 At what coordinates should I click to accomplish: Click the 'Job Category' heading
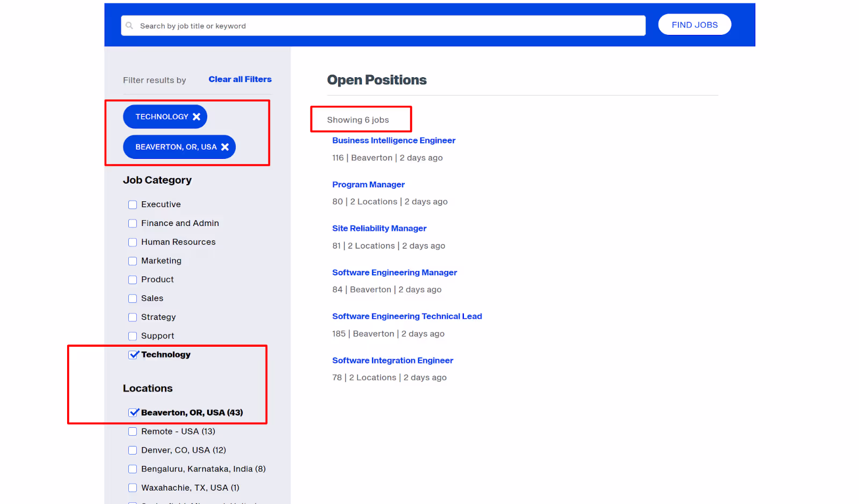(x=157, y=180)
